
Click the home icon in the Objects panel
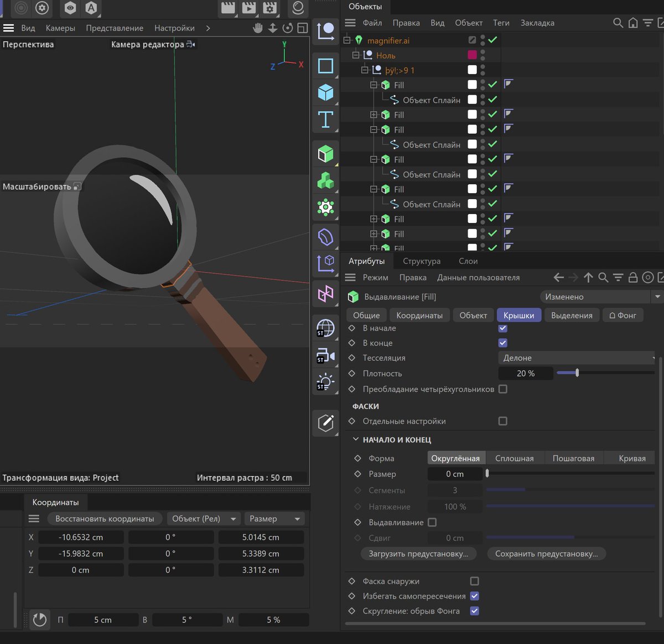coord(633,23)
